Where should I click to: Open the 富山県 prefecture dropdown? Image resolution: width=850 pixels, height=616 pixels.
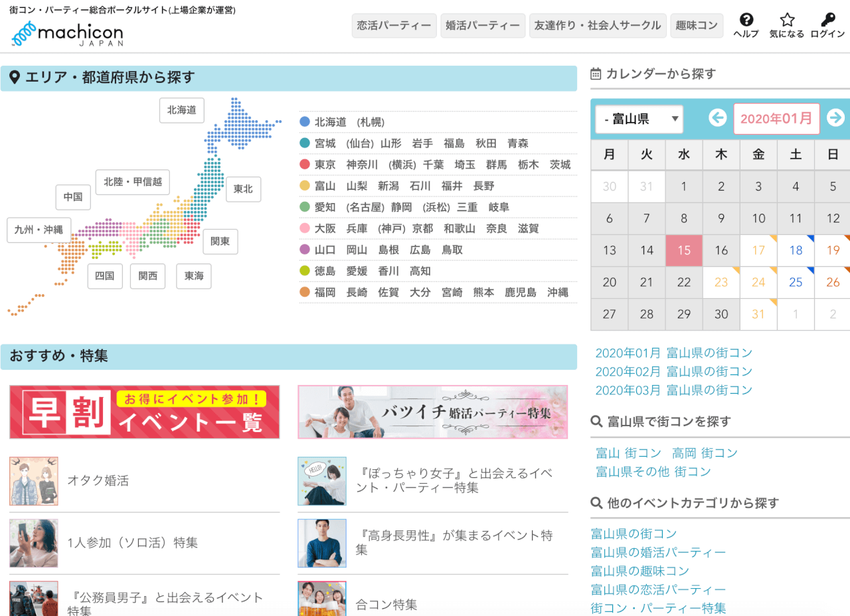pyautogui.click(x=639, y=119)
